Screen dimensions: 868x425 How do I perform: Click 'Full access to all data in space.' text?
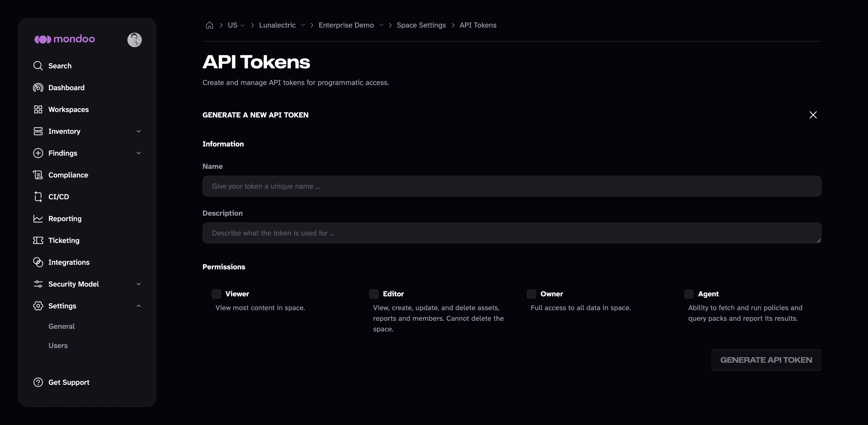581,308
